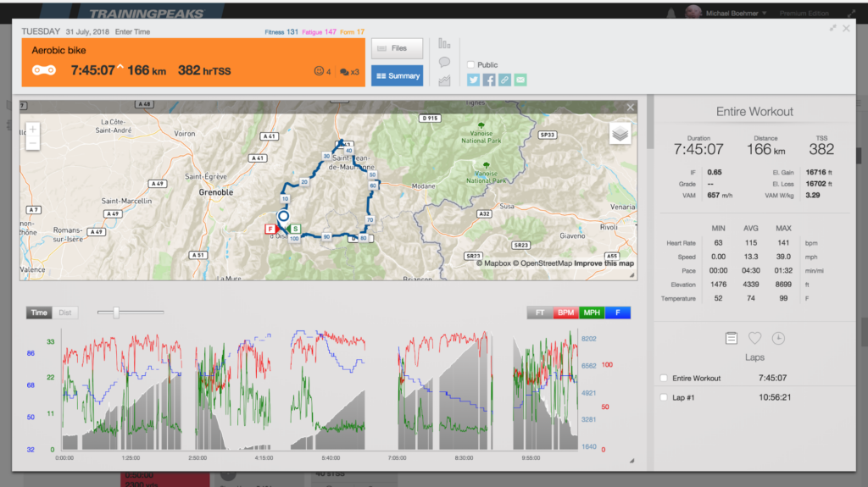
Task: Click the heart rate zones heart icon
Action: (x=754, y=338)
